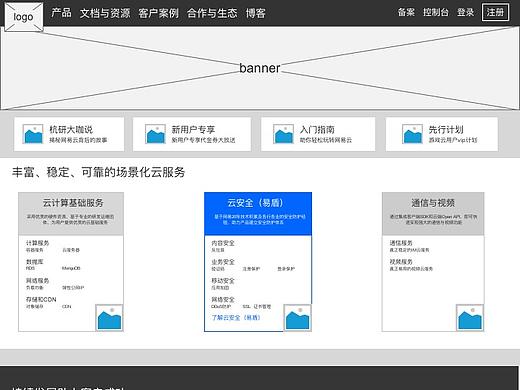Click the image icon in 通信与视频 card
Image resolution: width=520 pixels, height=390 pixels.
[x=470, y=318]
